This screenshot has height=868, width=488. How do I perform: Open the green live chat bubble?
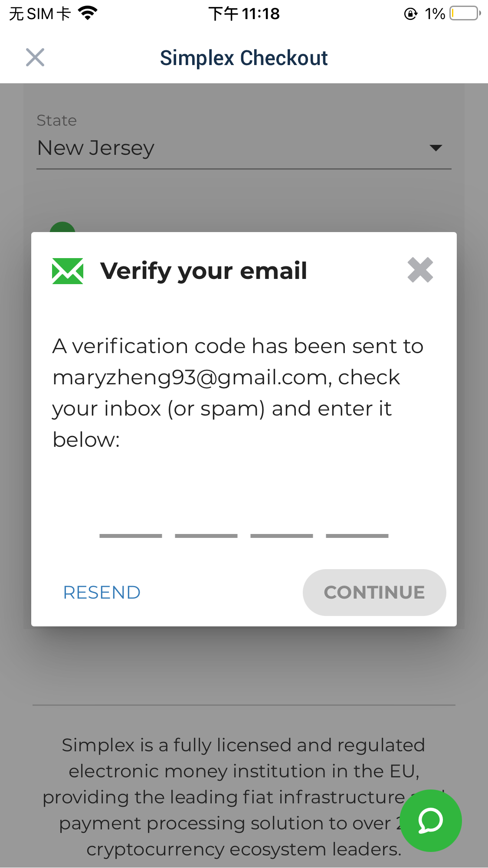coord(430,820)
